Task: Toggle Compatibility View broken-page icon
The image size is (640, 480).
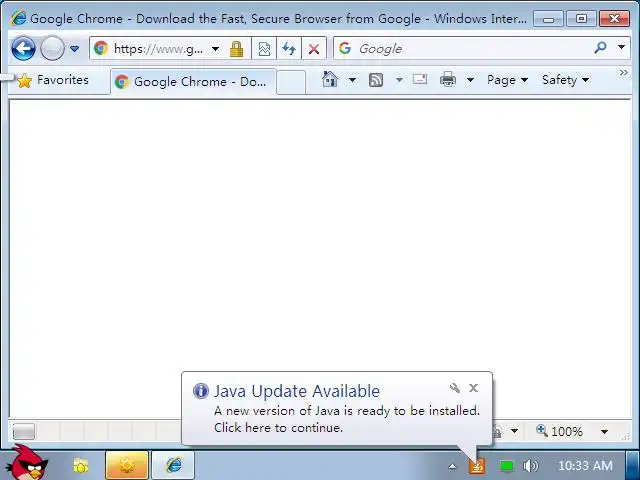Action: pyautogui.click(x=264, y=49)
